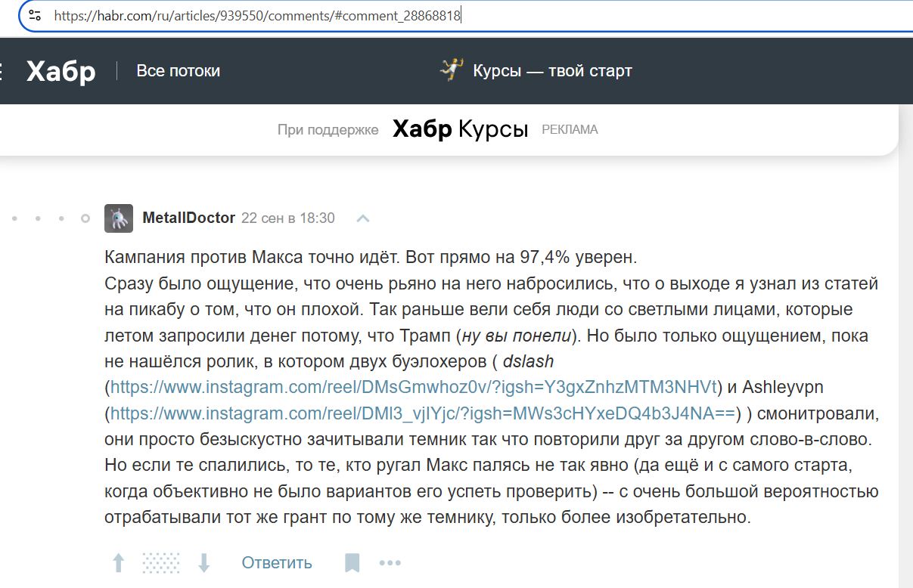Click the MetallDoctor avatar image
The width and height of the screenshot is (913, 588).
coord(119,218)
